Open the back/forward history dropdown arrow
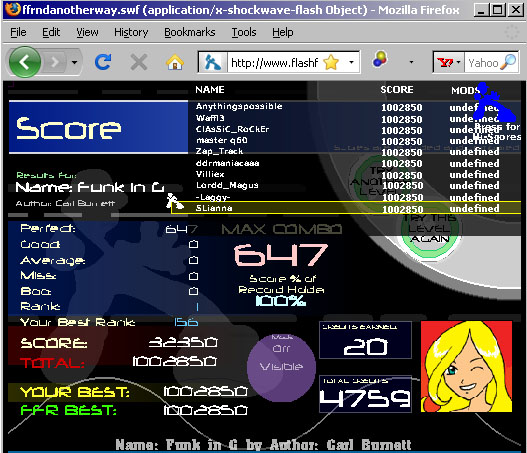The width and height of the screenshot is (527, 453). (x=74, y=62)
